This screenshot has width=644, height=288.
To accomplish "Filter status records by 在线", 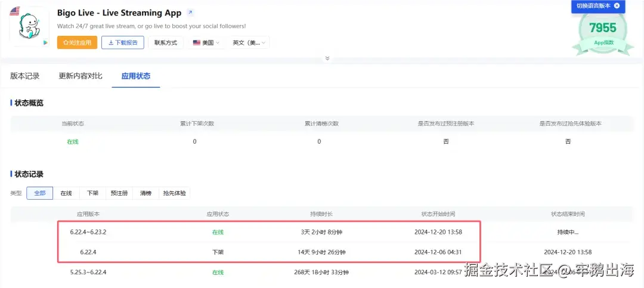I will pyautogui.click(x=66, y=193).
